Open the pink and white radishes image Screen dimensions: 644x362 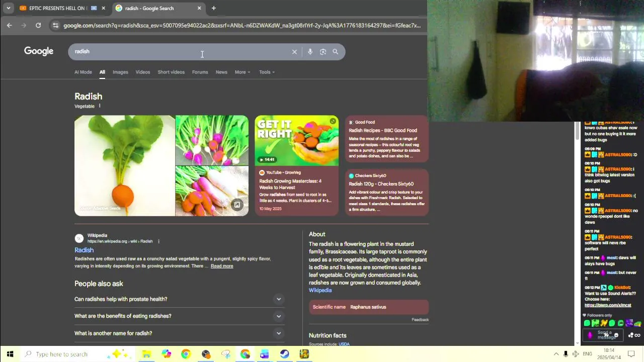212,140
